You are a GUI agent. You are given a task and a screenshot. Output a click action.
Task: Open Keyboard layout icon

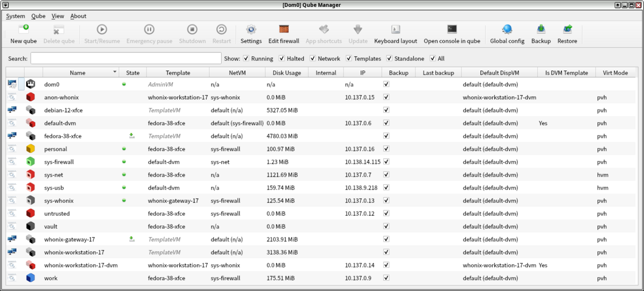[x=396, y=30]
